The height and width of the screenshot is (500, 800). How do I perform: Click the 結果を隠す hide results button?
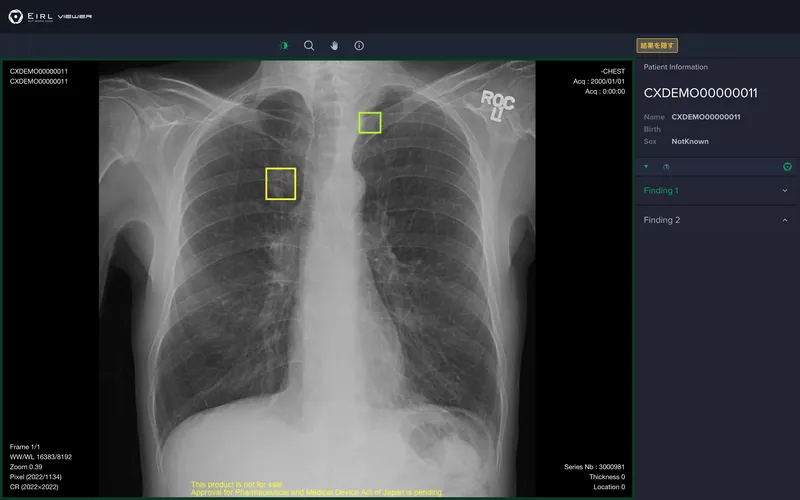click(658, 45)
